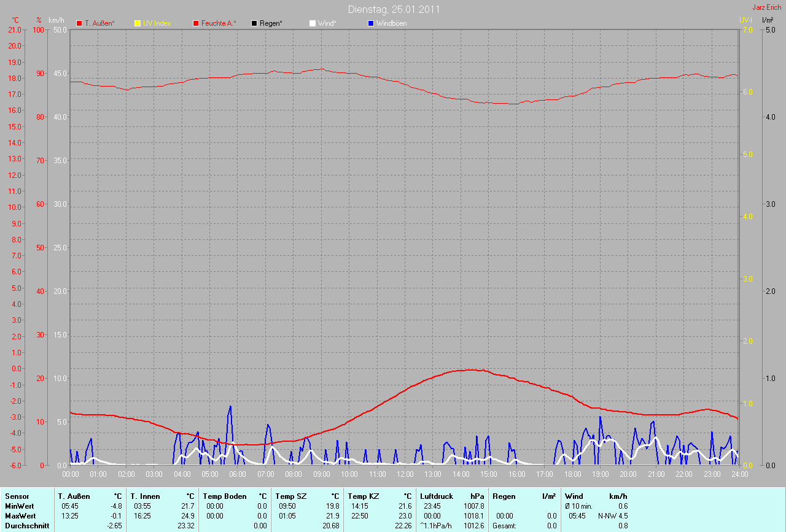Click the red T. Außen legend square

79,23
